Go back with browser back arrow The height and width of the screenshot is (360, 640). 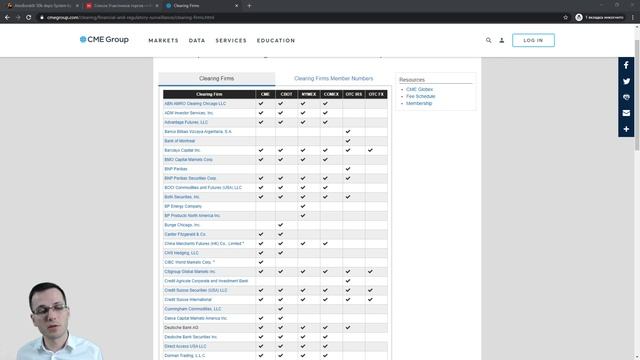(x=7, y=18)
